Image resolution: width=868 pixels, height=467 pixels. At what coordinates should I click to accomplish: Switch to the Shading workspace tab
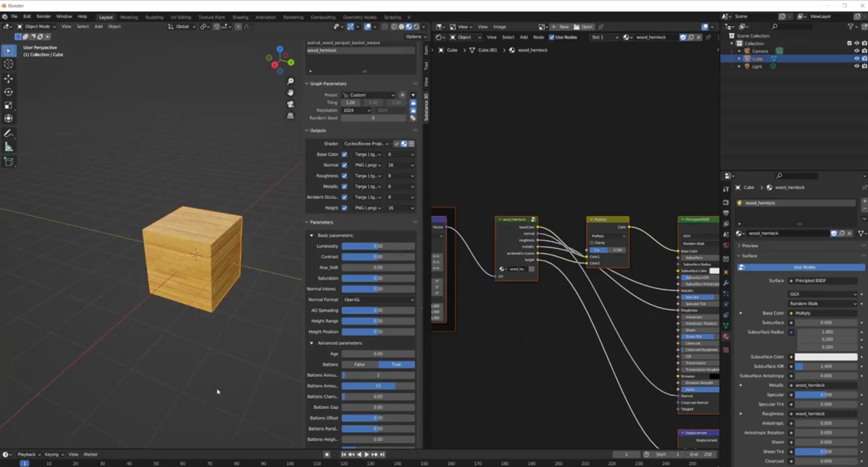240,17
